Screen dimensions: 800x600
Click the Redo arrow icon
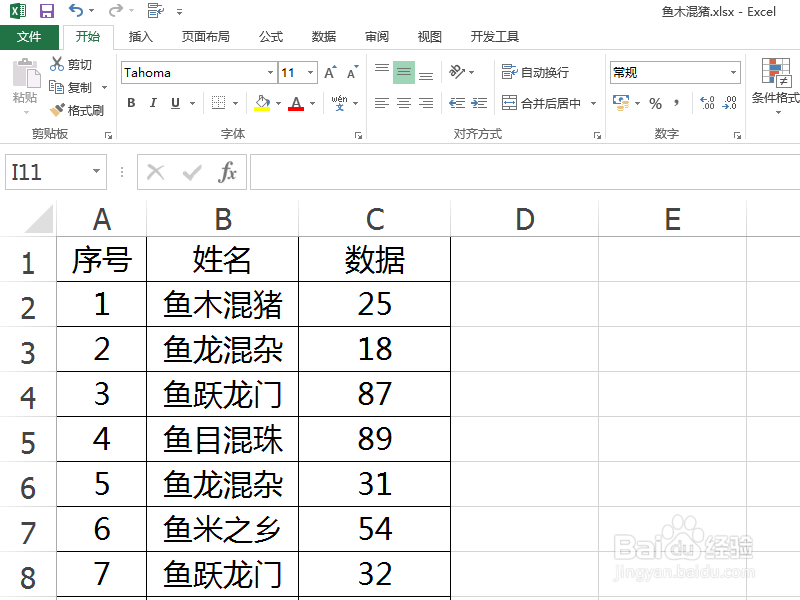116,11
